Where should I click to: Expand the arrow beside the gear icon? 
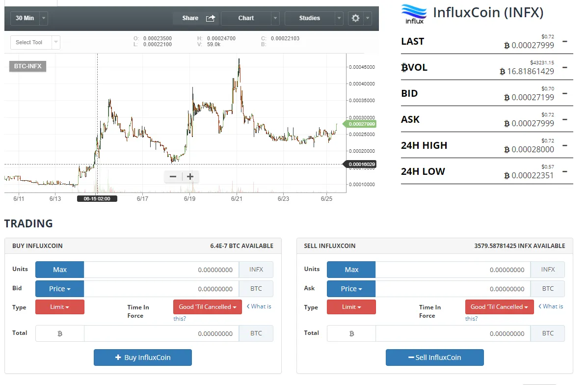(x=368, y=18)
